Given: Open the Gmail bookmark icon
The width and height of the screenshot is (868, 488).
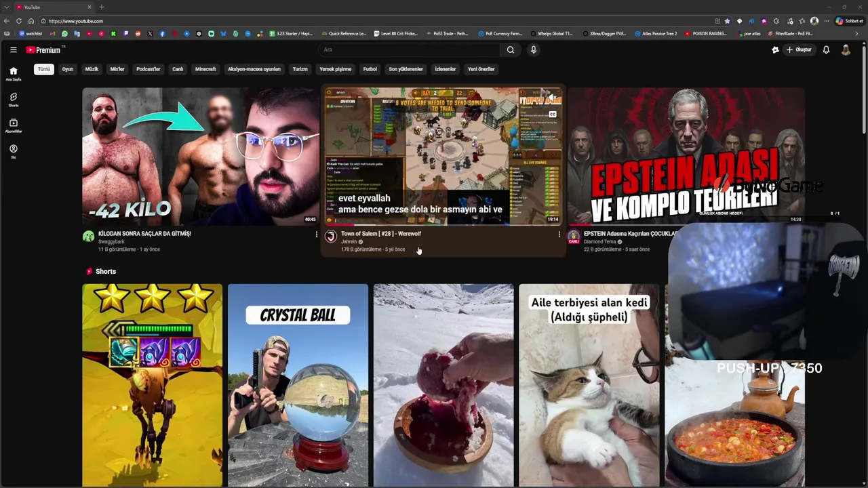Looking at the screenshot, I should pos(53,33).
